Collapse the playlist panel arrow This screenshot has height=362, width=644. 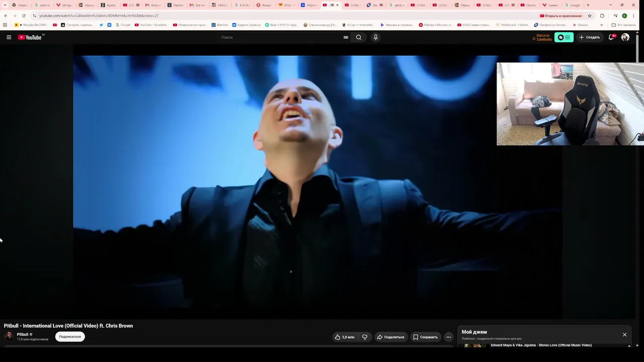(629, 346)
